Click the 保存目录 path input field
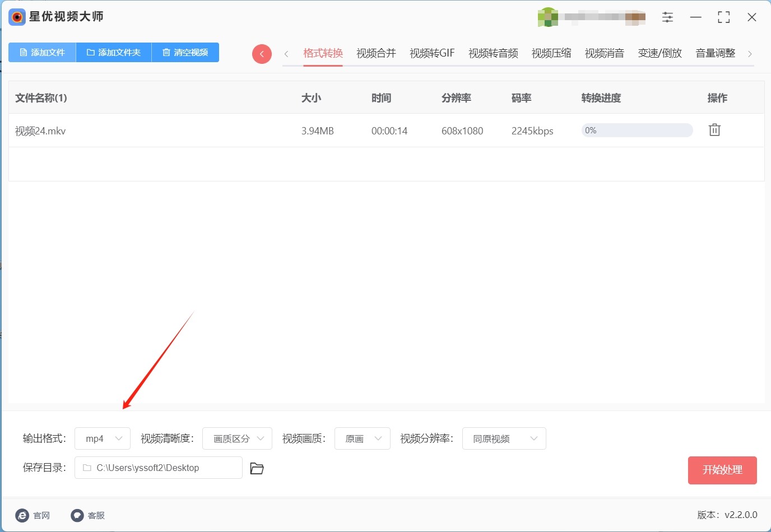The height and width of the screenshot is (532, 771). tap(159, 468)
